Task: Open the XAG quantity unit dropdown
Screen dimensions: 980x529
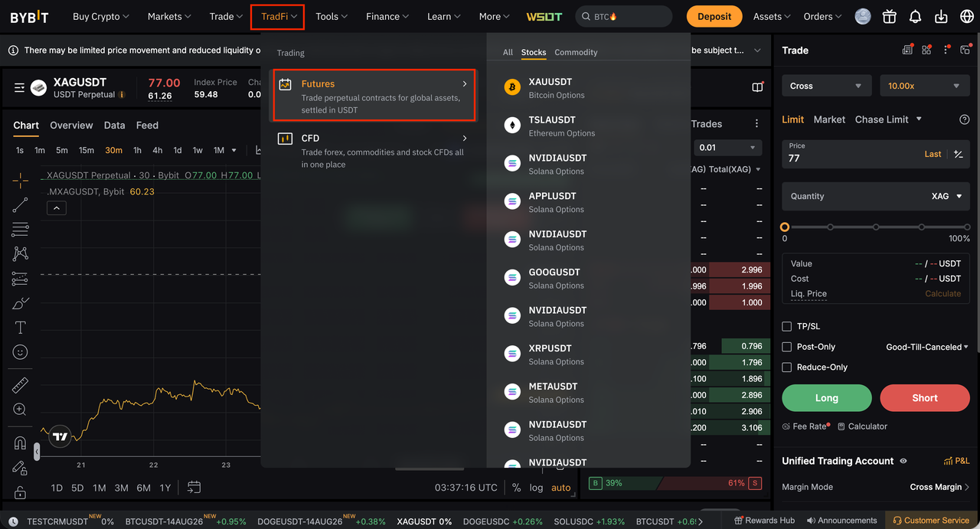Action: tap(946, 196)
